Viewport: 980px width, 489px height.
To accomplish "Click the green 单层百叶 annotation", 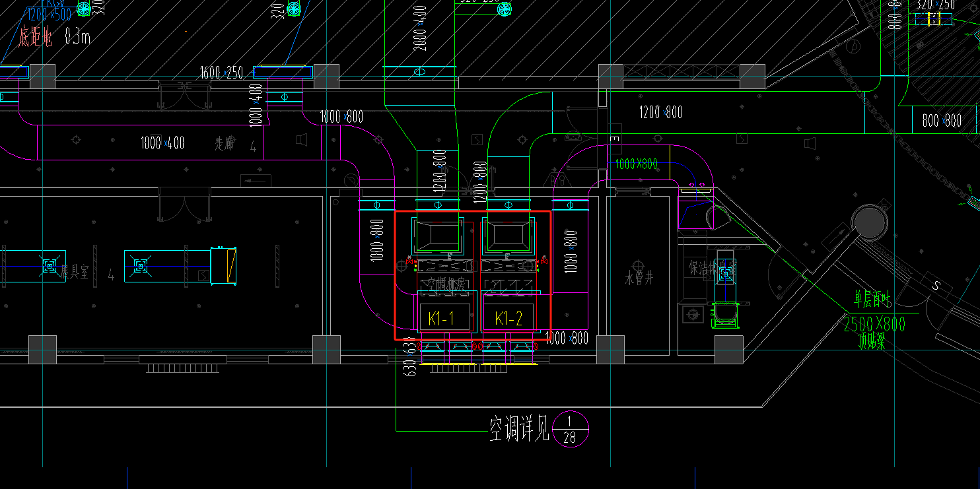I will pos(873,301).
